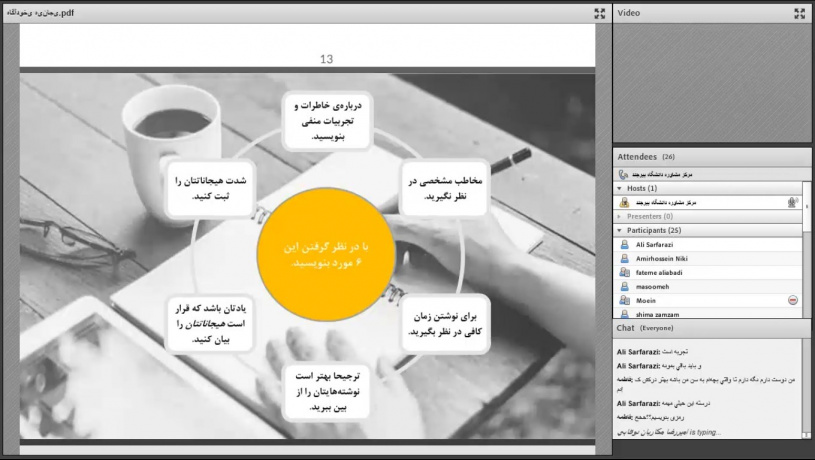Click the box reading یادتان باشد که قرار
This screenshot has width=815, height=460.
(209, 324)
